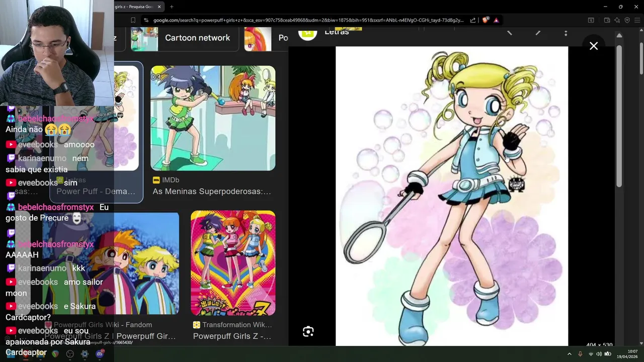Close the image preview panel
The image size is (644, 362).
pyautogui.click(x=594, y=46)
